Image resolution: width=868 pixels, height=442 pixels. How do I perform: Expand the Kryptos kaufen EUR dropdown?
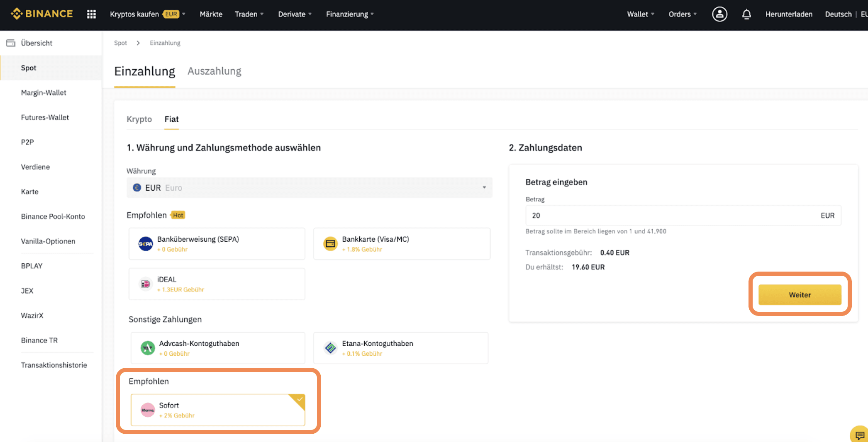click(147, 14)
